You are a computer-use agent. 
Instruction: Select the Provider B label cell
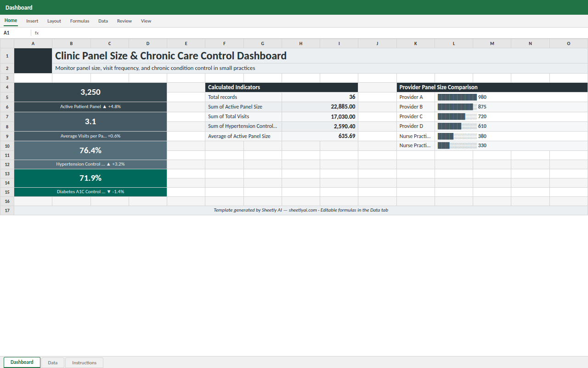(x=416, y=107)
